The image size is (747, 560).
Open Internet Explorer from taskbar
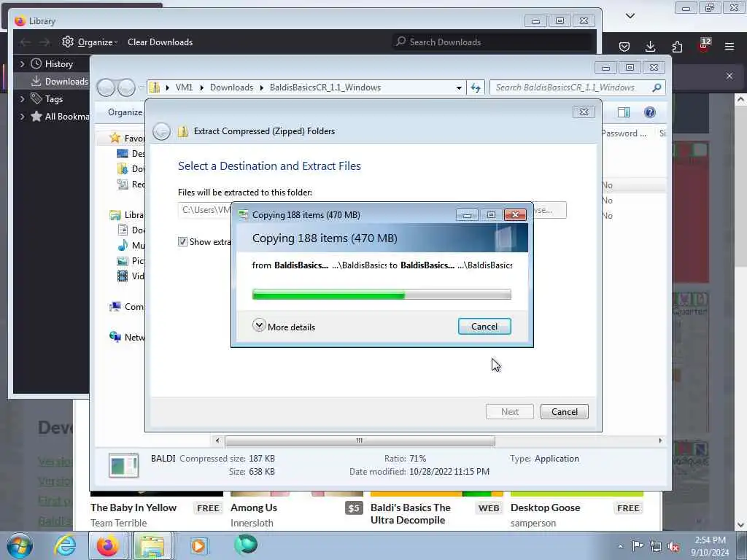click(x=65, y=545)
